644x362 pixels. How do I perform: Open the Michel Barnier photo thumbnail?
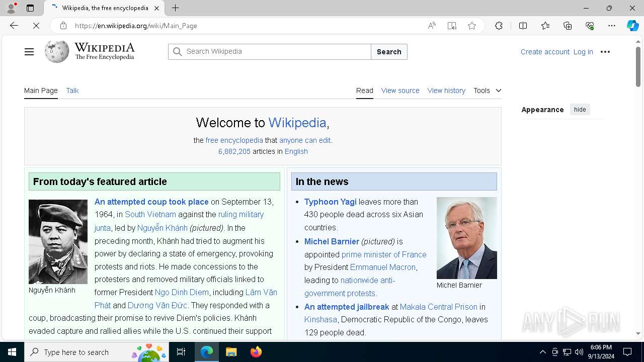[466, 238]
